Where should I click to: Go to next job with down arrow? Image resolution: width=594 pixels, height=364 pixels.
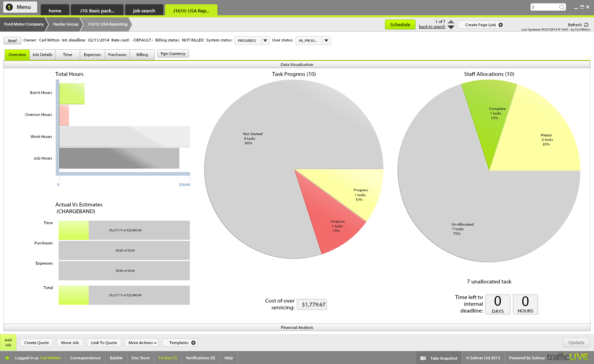click(x=451, y=27)
